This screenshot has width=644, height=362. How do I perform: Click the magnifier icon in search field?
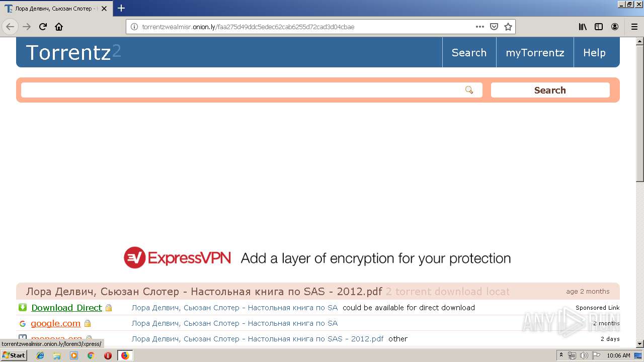469,90
